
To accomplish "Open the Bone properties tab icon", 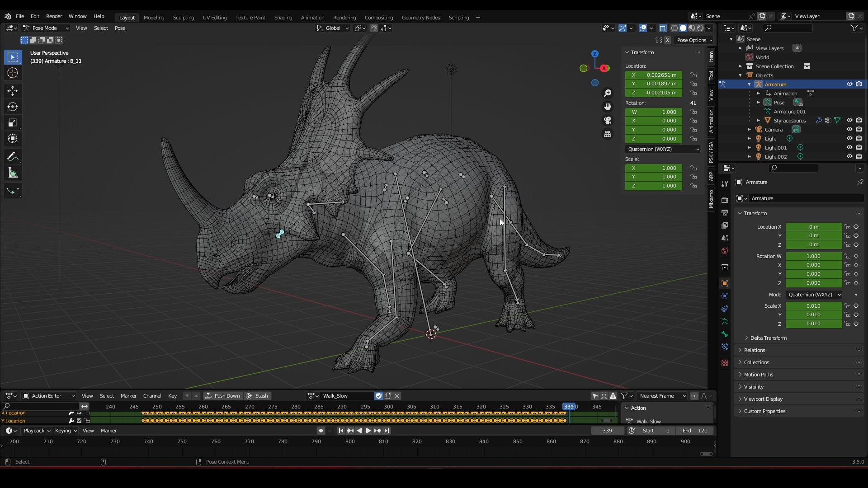I will tap(725, 334).
